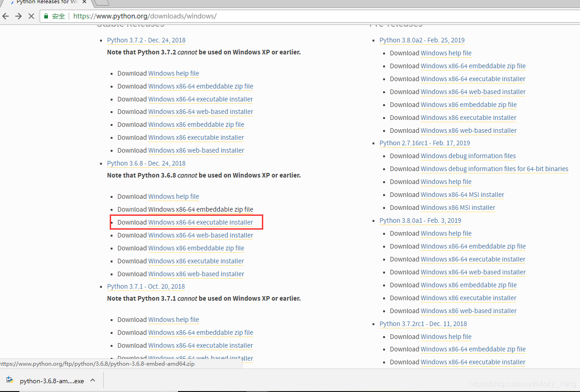Open Python 3.7.2rc1 - Dec. 11, 2018 link
The height and width of the screenshot is (392, 580).
(x=423, y=324)
